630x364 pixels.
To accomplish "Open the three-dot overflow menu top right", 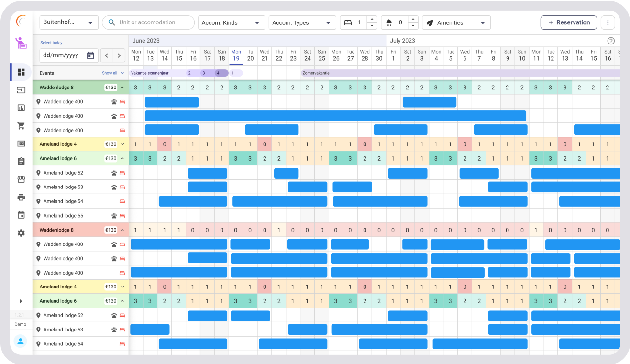I will (x=608, y=22).
